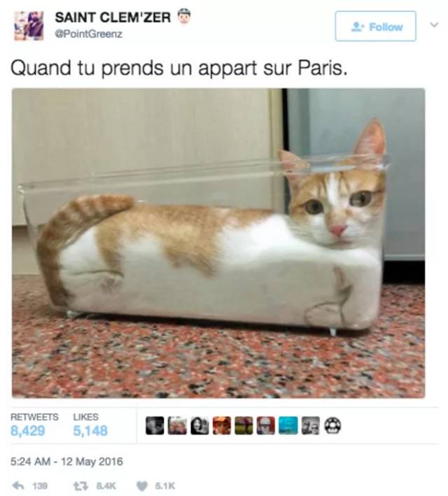448x496 pixels.
Task: Click the reply arrow icon
Action: point(17,486)
